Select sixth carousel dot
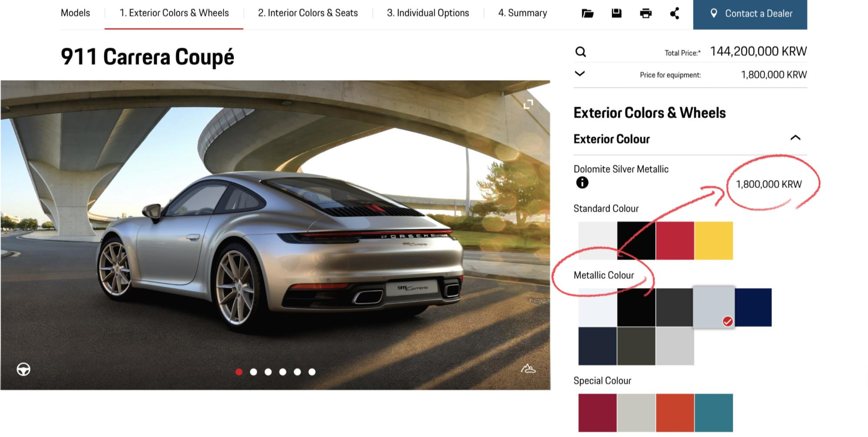The height and width of the screenshot is (437, 868). coord(312,372)
